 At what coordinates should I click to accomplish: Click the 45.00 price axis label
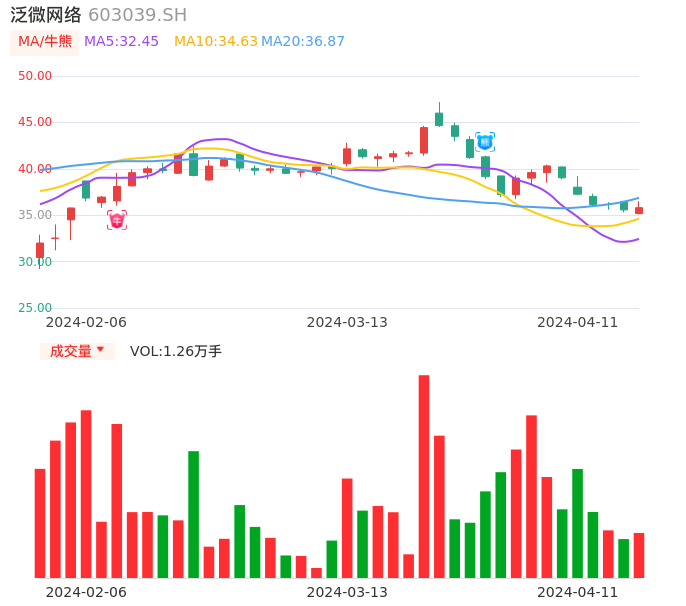point(35,122)
